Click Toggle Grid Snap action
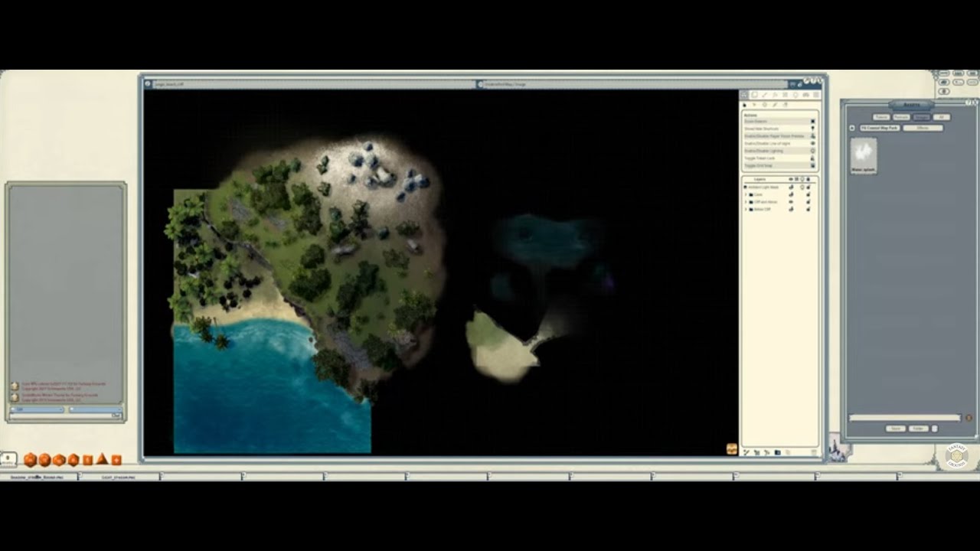Screen dimensions: 980x551 [780, 165]
